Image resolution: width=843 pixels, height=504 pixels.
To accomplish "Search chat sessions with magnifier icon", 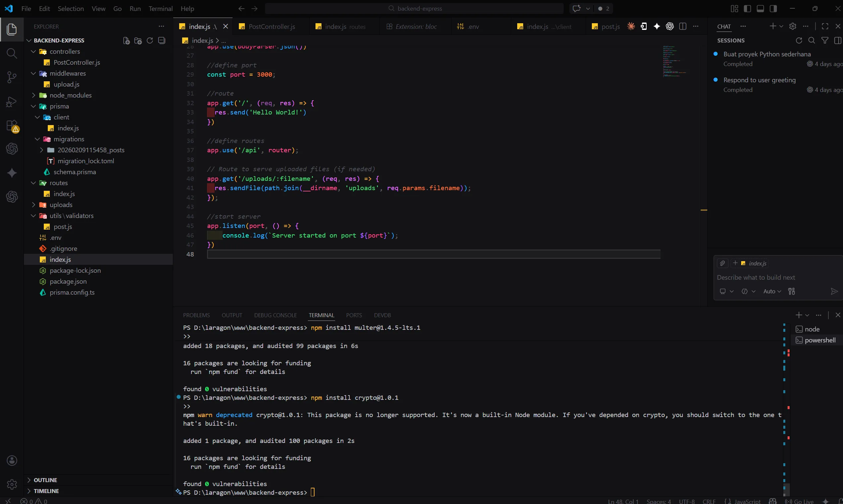I will (812, 40).
